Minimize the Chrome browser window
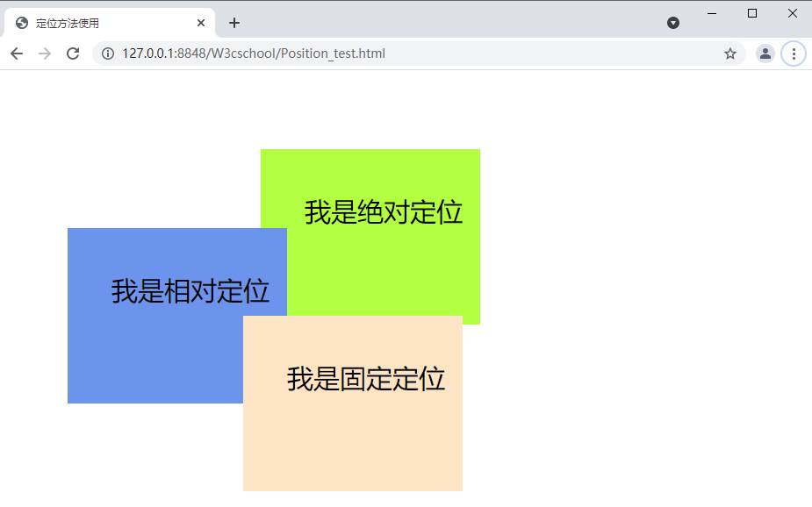812x507 pixels. click(712, 13)
